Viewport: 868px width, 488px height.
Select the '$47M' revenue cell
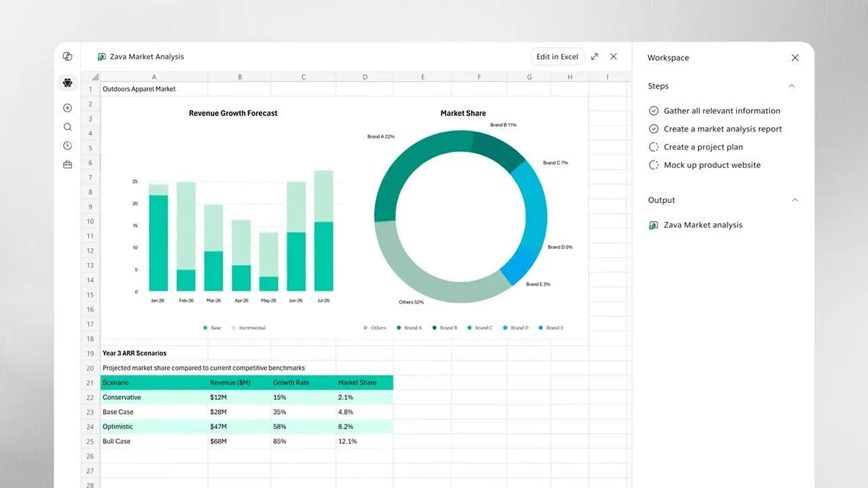239,427
